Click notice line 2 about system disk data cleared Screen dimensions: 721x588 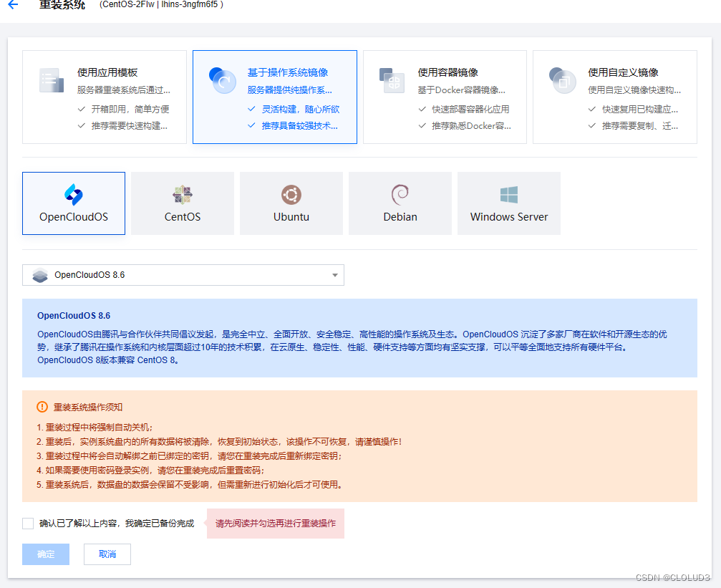click(x=219, y=442)
